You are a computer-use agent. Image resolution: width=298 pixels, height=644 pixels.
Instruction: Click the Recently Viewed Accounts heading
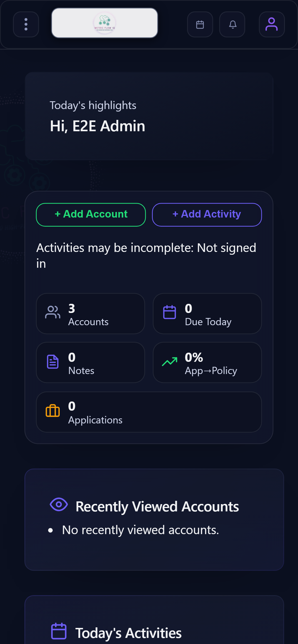157,506
